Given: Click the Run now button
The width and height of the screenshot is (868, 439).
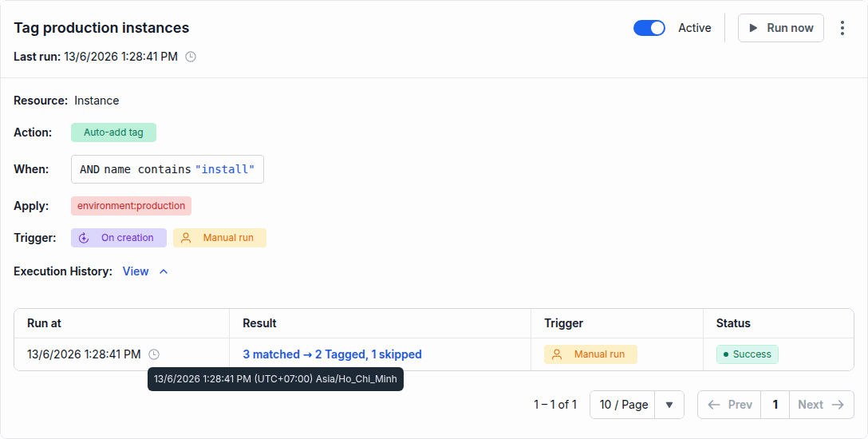Looking at the screenshot, I should 780,28.
